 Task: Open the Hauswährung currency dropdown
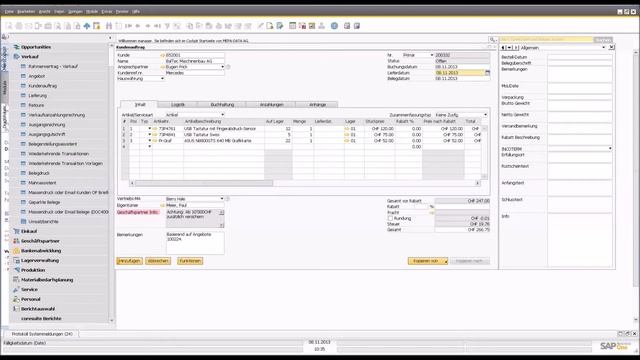162,79
